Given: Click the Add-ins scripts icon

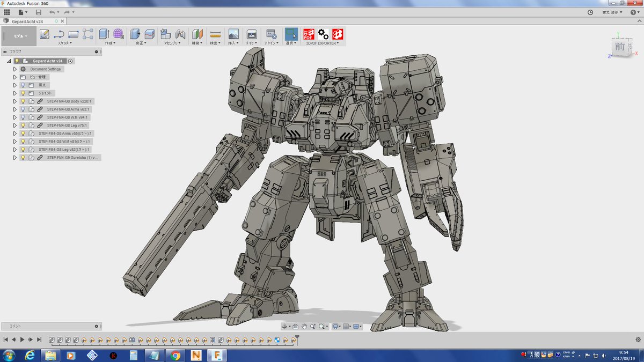Looking at the screenshot, I should [x=271, y=34].
